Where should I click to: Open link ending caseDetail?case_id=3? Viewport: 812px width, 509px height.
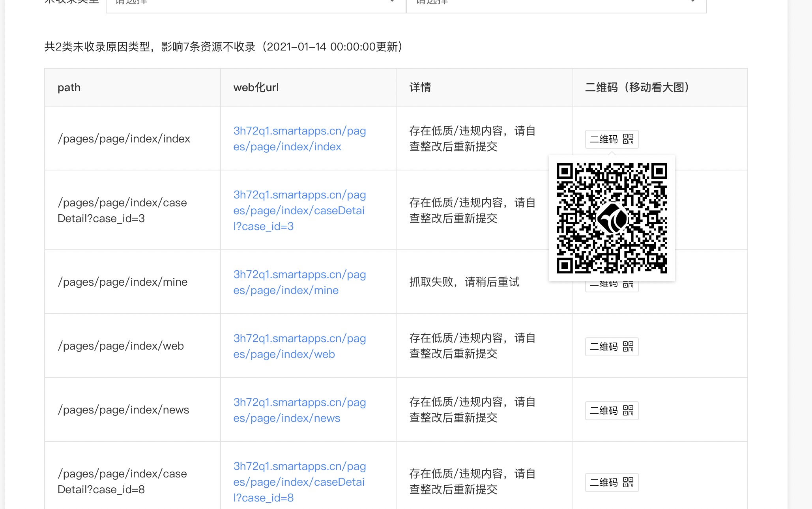(x=299, y=210)
